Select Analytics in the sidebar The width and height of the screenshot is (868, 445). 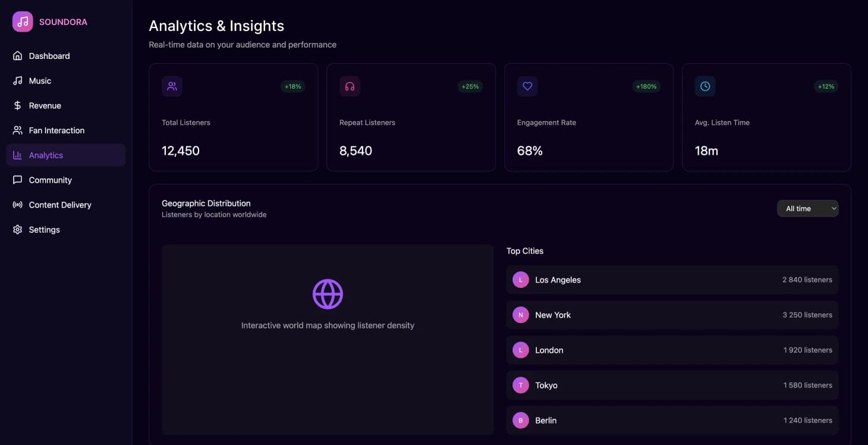(46, 155)
